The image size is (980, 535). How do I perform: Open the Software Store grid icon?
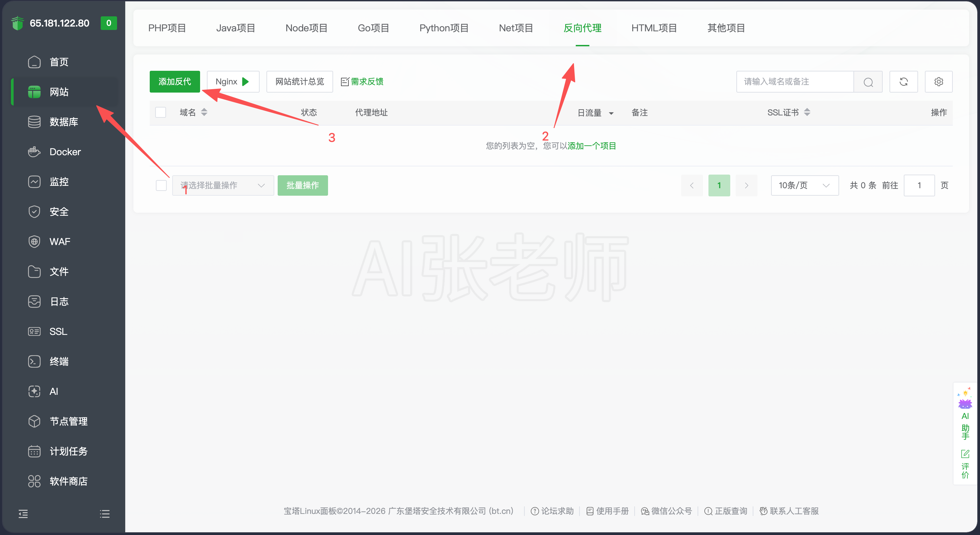point(34,481)
